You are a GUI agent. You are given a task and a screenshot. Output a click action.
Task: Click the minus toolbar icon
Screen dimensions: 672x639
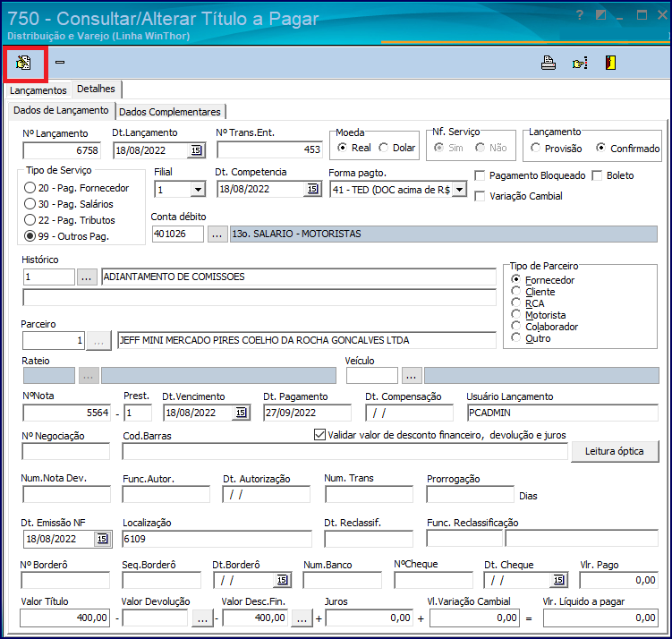(60, 63)
